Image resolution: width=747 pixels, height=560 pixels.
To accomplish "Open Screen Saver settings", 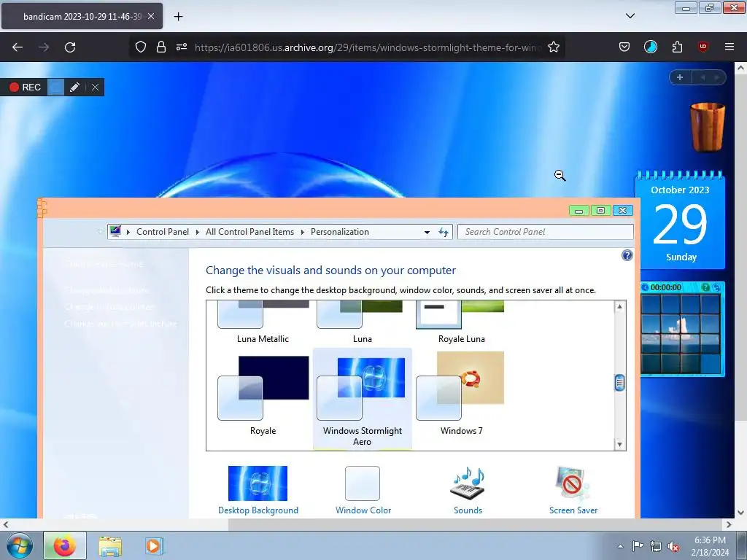I will click(x=573, y=491).
